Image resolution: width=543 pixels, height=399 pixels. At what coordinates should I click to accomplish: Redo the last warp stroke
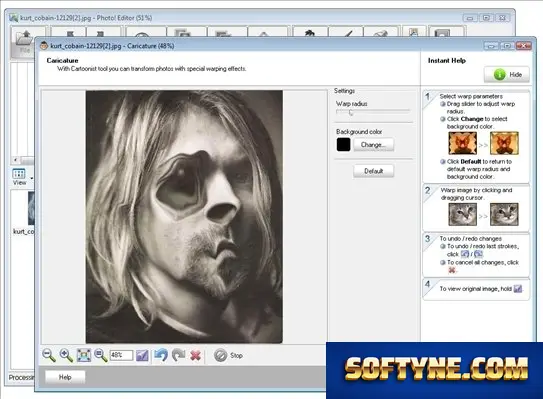178,355
